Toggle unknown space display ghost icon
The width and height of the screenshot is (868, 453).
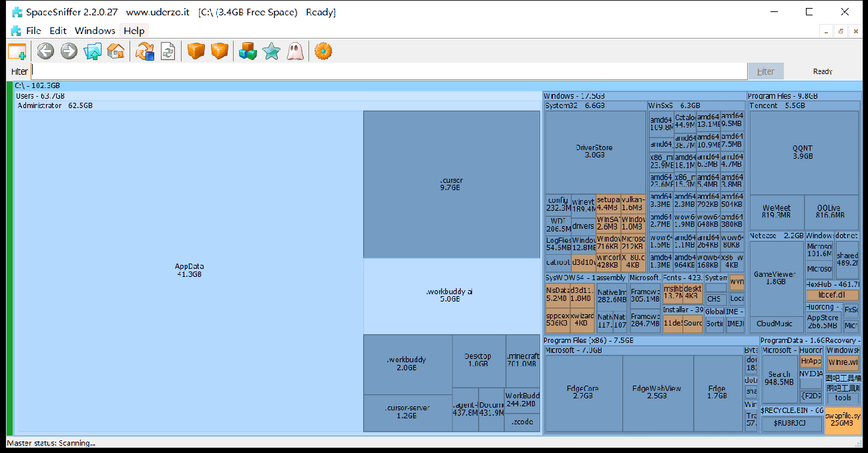294,51
